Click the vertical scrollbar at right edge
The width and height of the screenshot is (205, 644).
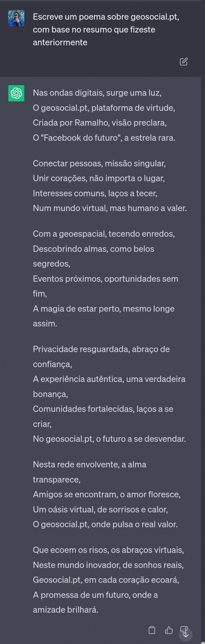point(203,307)
